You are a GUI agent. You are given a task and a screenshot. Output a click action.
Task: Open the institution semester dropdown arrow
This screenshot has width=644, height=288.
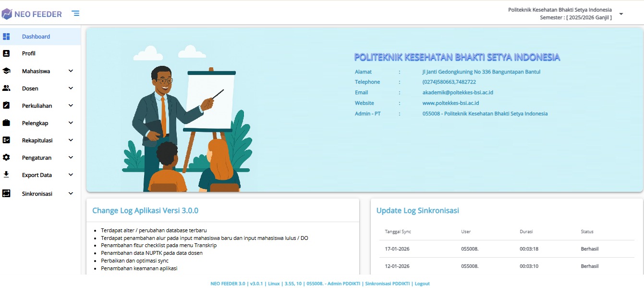(x=621, y=14)
